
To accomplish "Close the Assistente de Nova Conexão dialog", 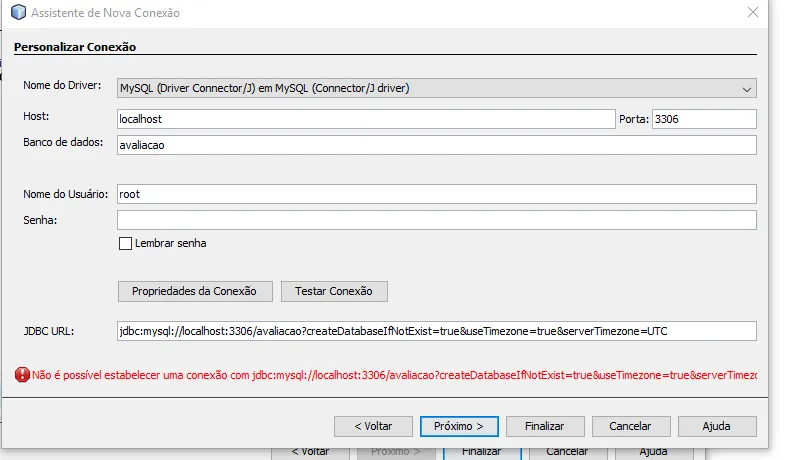I will [751, 14].
